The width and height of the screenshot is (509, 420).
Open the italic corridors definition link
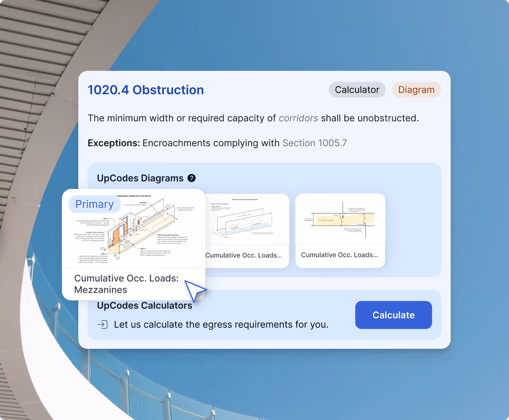tap(298, 118)
